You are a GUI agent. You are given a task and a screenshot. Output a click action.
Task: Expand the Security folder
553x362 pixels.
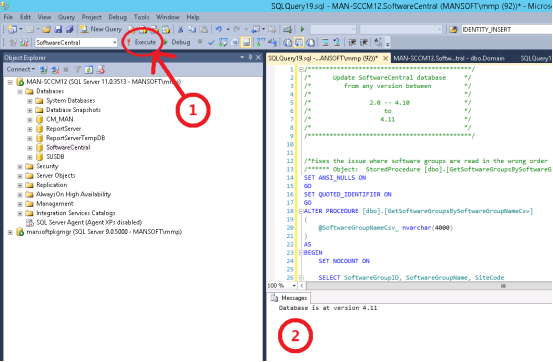[20, 167]
